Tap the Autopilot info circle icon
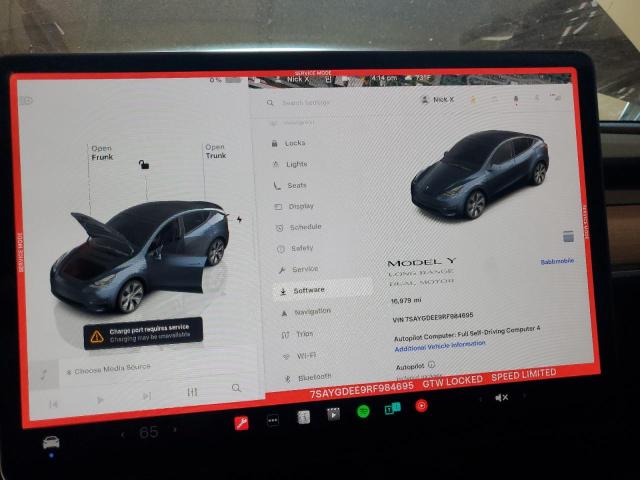Screen dimensions: 640x480 432,364
